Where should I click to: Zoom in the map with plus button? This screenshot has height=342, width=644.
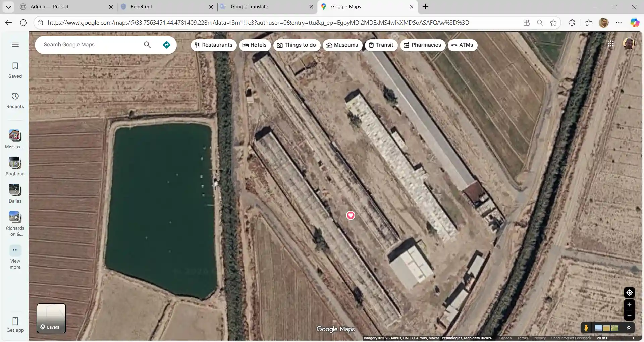629,305
